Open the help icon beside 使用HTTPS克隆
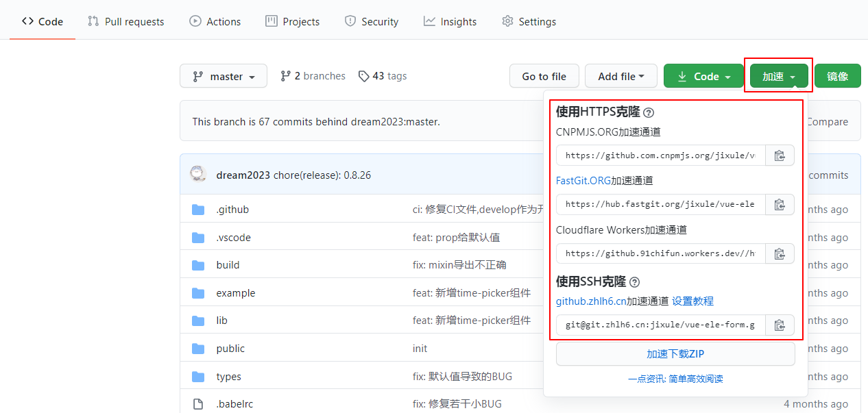Image resolution: width=868 pixels, height=413 pixels. [649, 112]
